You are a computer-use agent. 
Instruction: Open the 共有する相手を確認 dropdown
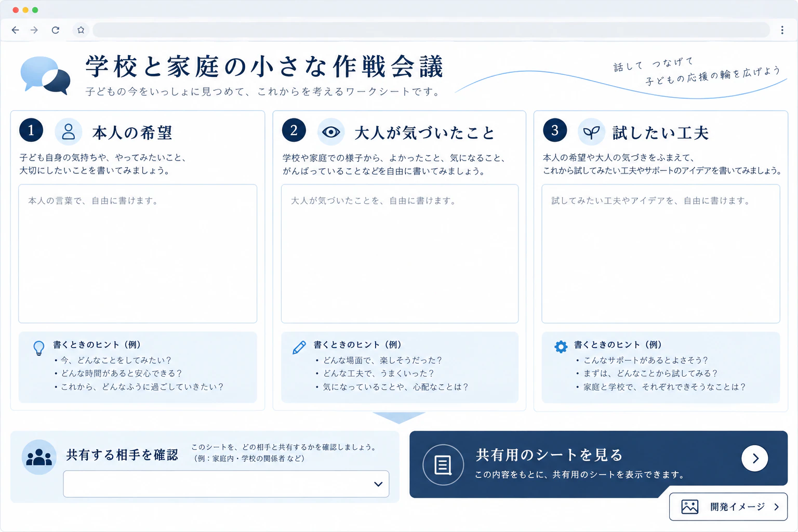point(226,484)
